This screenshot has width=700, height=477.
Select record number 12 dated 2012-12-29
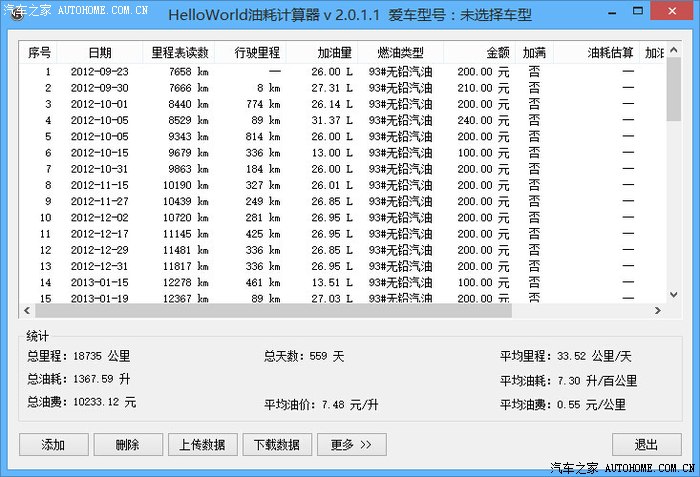(x=99, y=250)
